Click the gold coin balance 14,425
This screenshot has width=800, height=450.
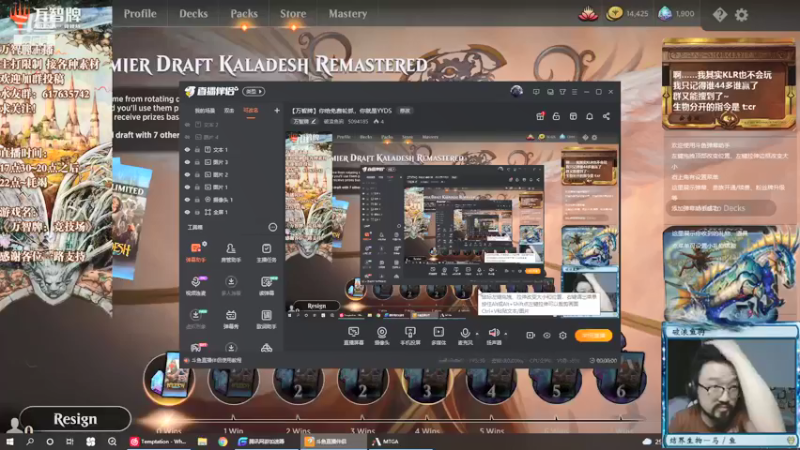(628, 14)
